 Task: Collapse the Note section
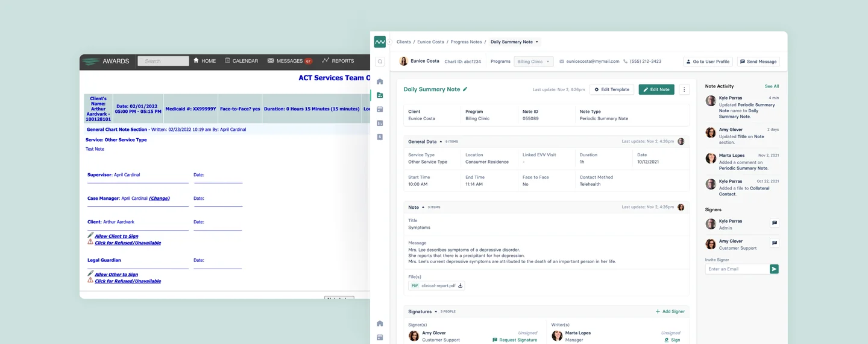(423, 207)
